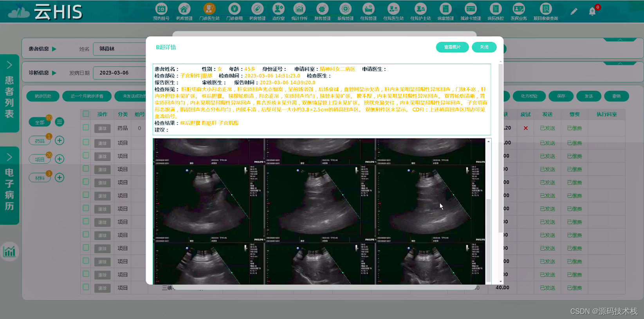Click the 姓名 input field
The width and height of the screenshot is (644, 319).
point(120,49)
